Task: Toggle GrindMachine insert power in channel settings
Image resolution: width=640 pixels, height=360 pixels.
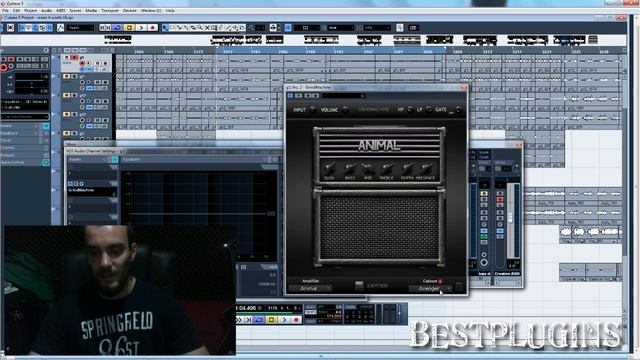Action: click(70, 184)
